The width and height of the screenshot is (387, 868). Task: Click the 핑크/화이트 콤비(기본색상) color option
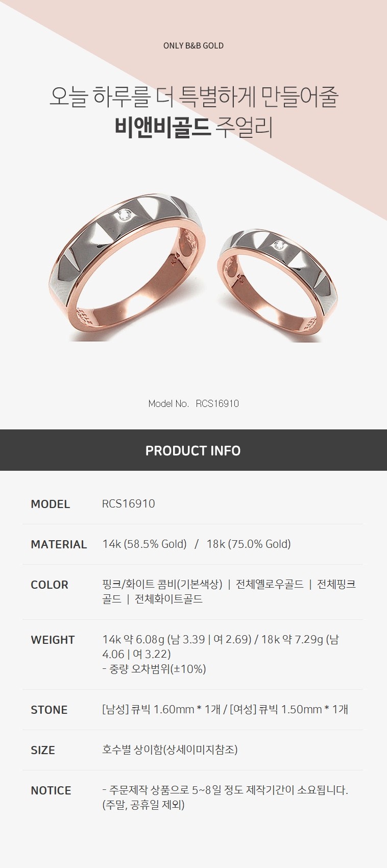pos(162,584)
